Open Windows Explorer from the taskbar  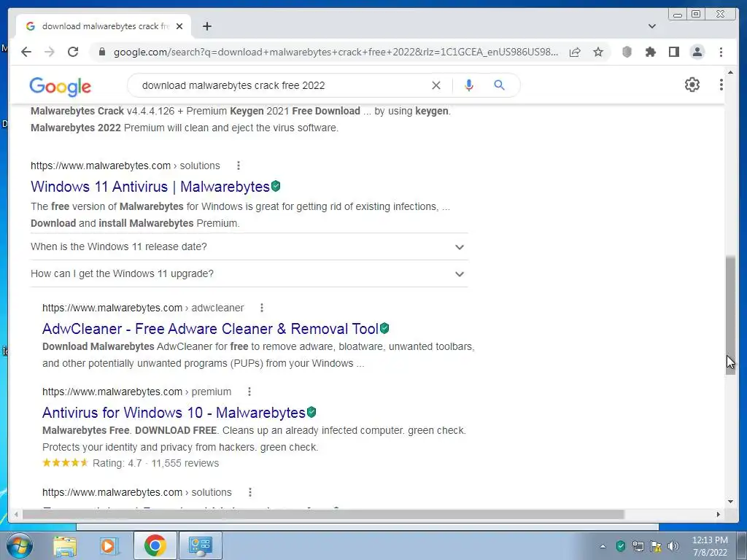pyautogui.click(x=65, y=545)
